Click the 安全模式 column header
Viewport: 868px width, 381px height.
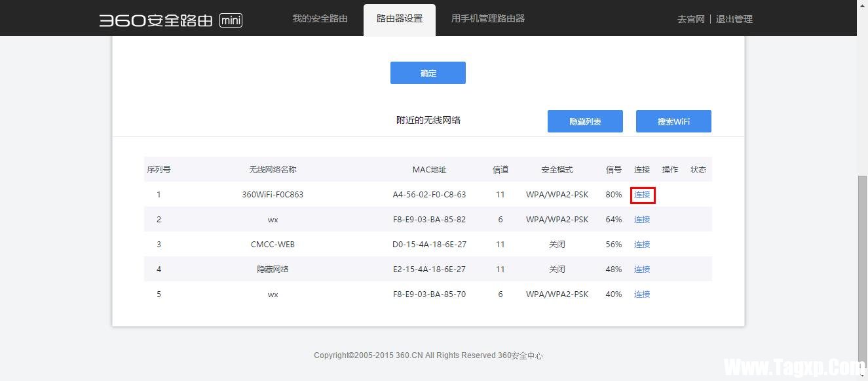click(557, 170)
